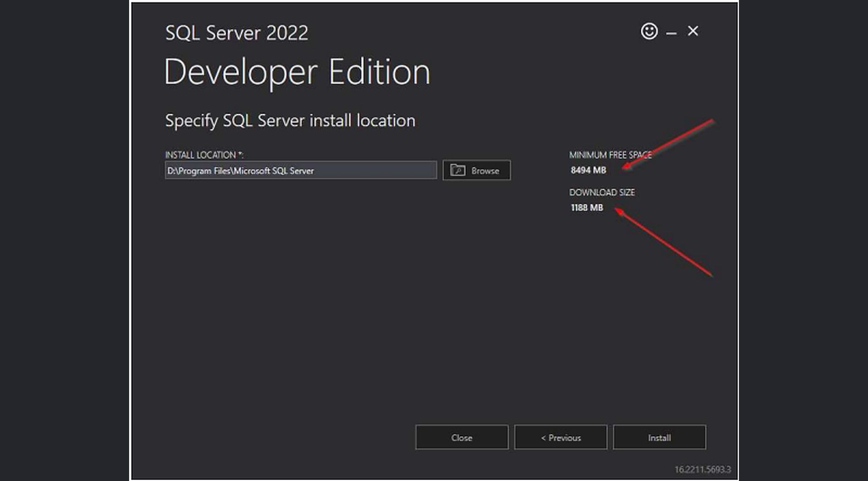The width and height of the screenshot is (868, 481).
Task: Select the 1188 MB download size value
Action: pos(587,208)
